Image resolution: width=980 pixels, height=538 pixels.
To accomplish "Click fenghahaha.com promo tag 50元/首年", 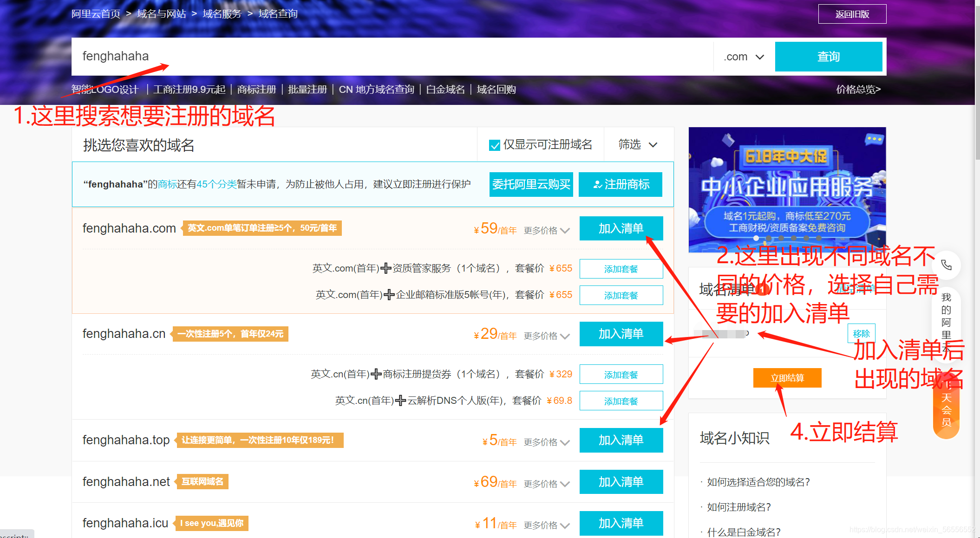I will 262,228.
